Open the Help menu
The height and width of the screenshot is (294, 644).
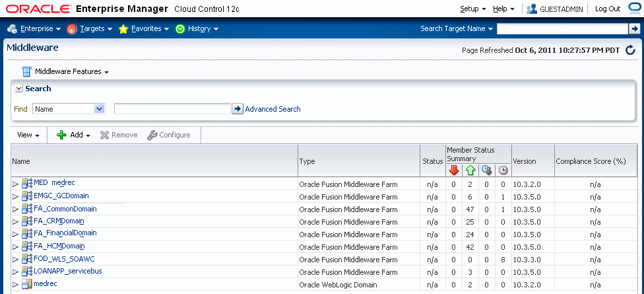(x=503, y=9)
